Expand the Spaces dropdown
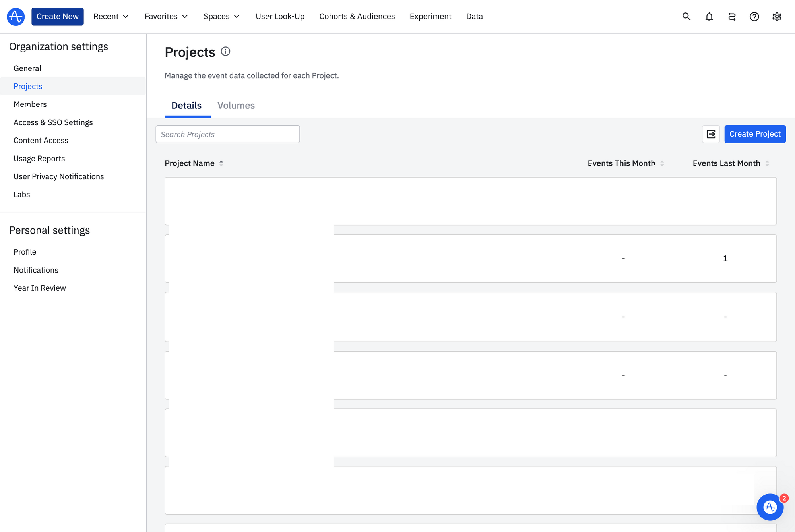The width and height of the screenshot is (795, 532). [221, 17]
